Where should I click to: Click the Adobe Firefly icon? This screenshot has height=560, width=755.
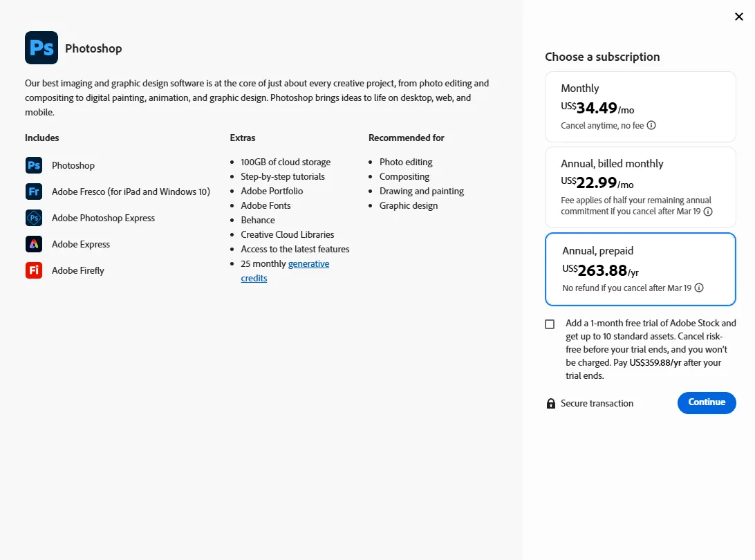point(33,270)
